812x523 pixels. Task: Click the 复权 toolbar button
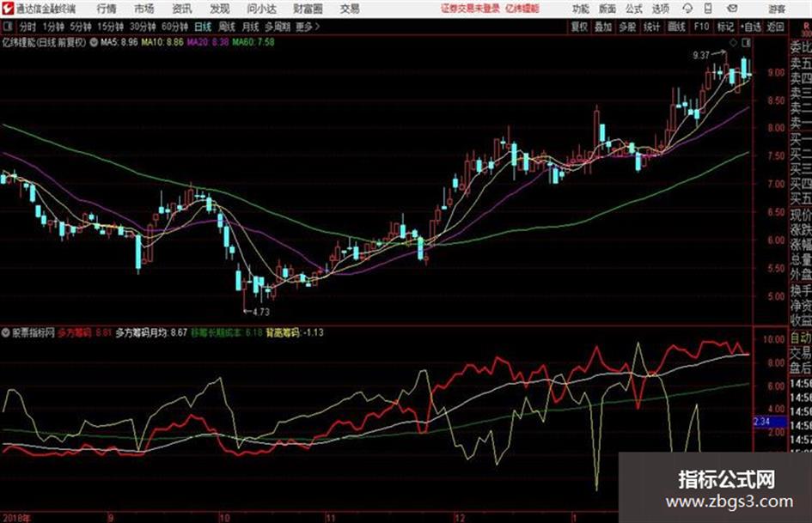click(579, 27)
